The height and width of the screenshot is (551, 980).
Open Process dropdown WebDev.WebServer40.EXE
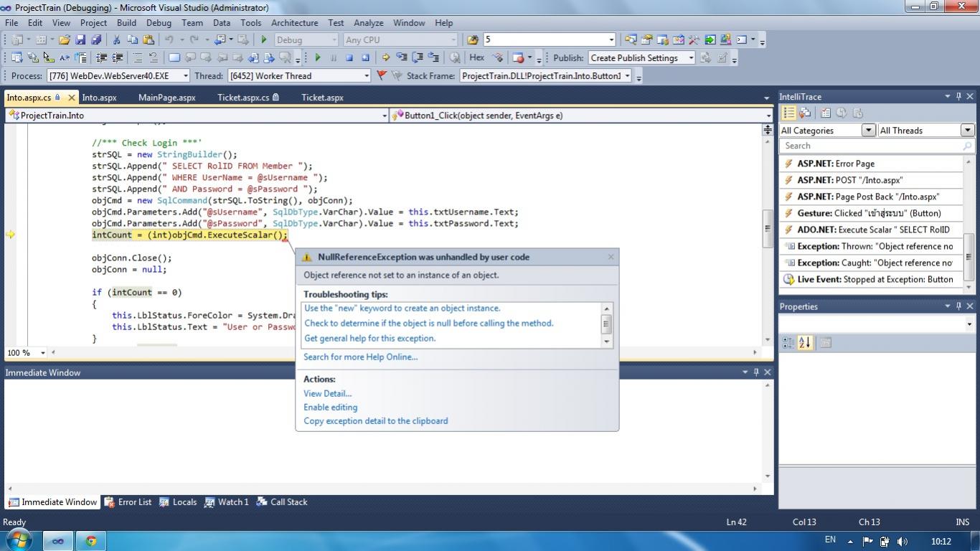[x=118, y=75]
